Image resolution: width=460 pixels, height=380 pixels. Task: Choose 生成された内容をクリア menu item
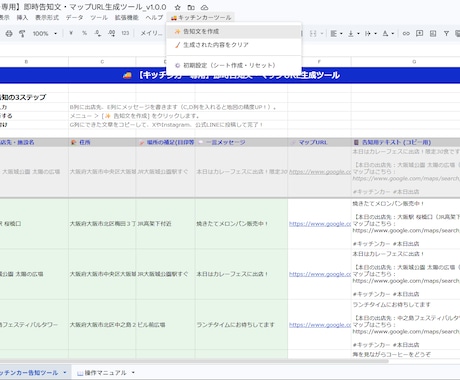234,45
